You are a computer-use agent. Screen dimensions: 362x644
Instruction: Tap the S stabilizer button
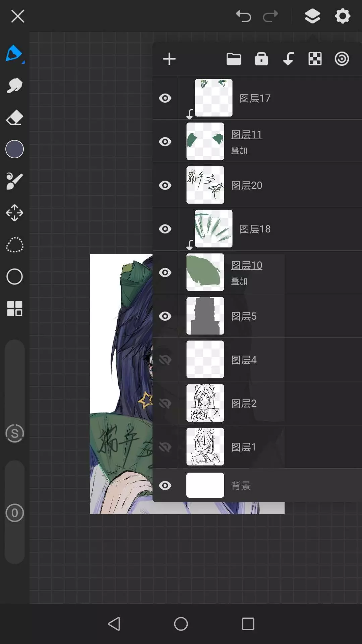(15, 433)
